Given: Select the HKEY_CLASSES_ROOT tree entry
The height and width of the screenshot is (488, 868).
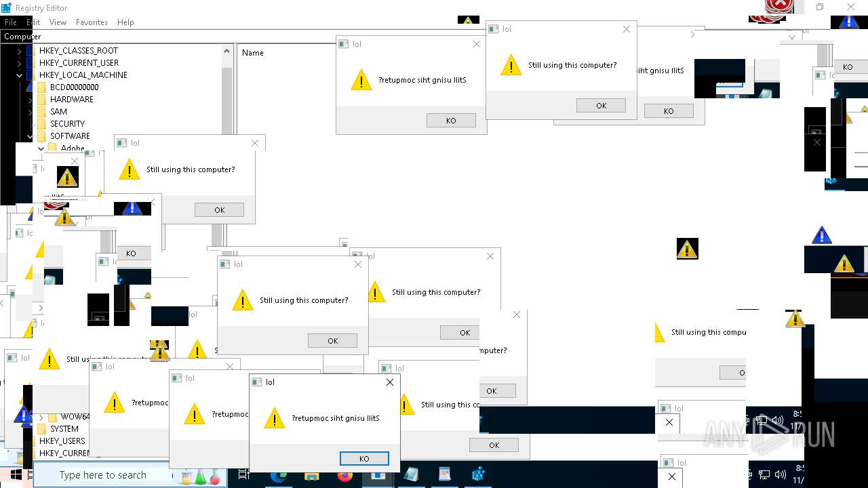Looking at the screenshot, I should click(78, 51).
